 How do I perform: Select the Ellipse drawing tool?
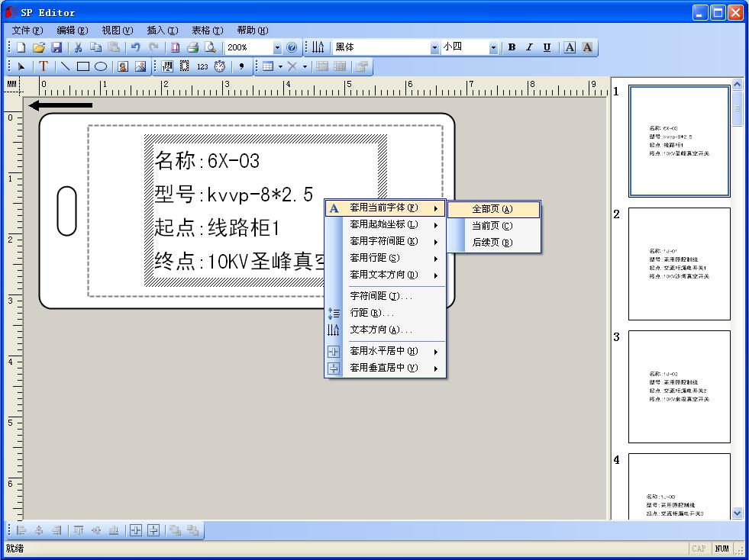[x=100, y=66]
